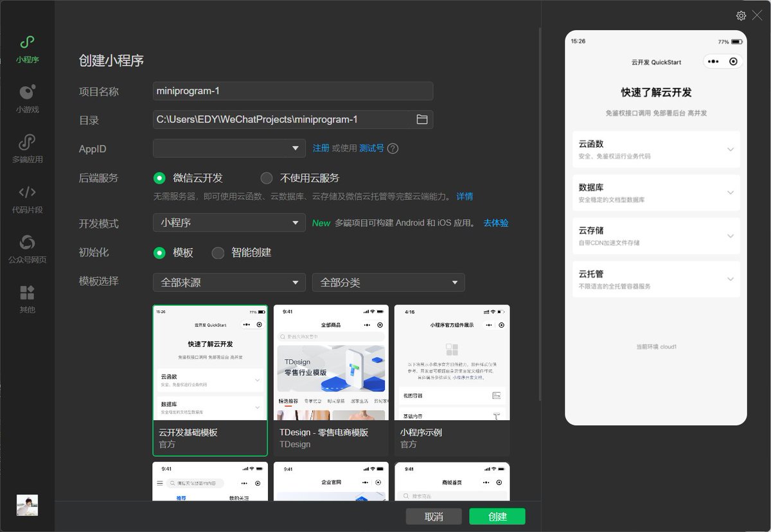Select 智能创建 radio button
This screenshot has width=771, height=532.
[x=218, y=253]
